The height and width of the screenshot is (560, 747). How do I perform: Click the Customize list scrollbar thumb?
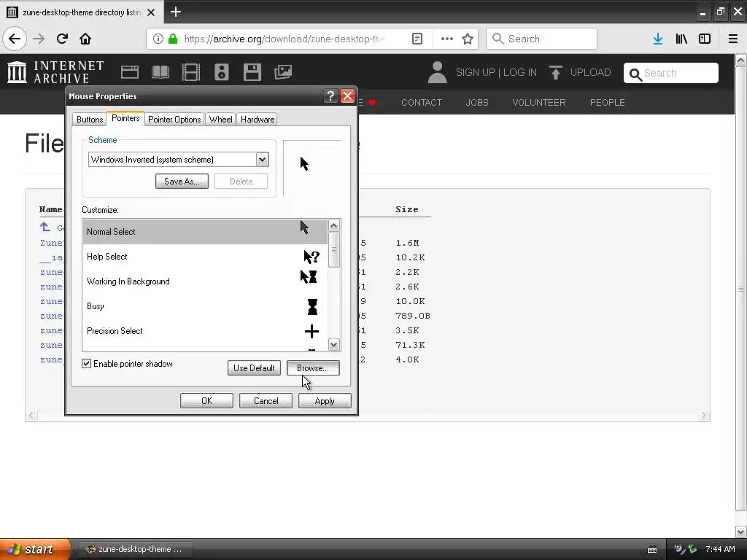tap(334, 250)
